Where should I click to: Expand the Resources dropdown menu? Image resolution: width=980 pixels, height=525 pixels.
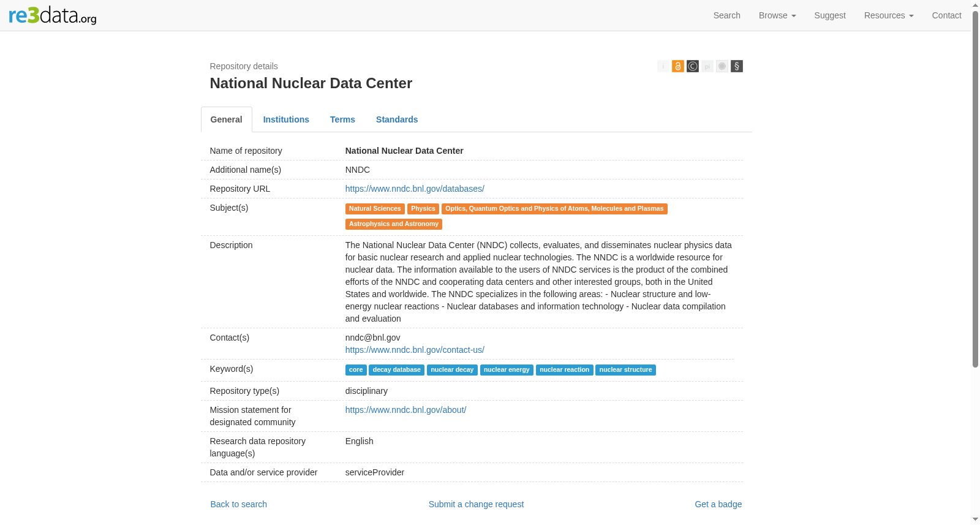coord(889,15)
